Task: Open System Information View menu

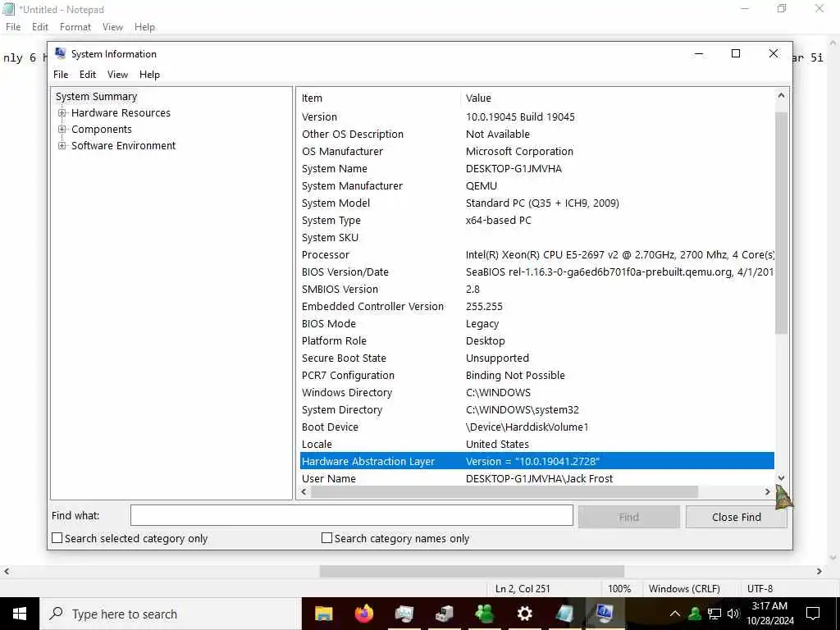Action: (x=118, y=75)
